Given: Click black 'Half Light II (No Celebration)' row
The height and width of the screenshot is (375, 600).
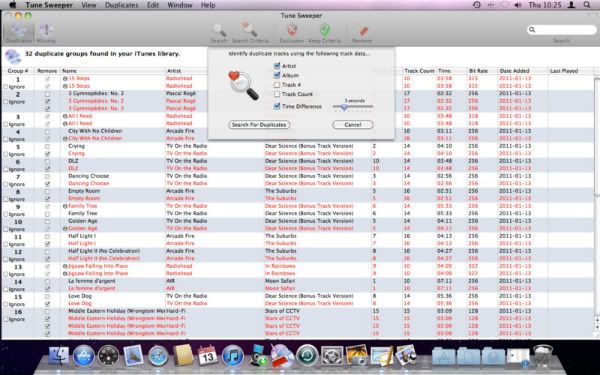Looking at the screenshot, I should (298, 251).
